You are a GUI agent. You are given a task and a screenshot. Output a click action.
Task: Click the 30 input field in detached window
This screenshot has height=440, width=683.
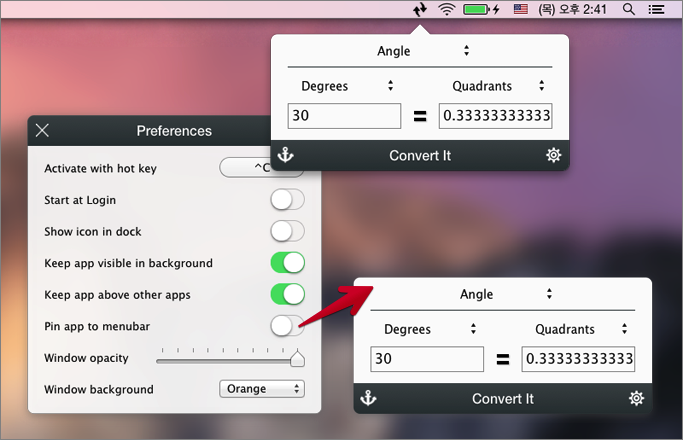click(x=427, y=359)
